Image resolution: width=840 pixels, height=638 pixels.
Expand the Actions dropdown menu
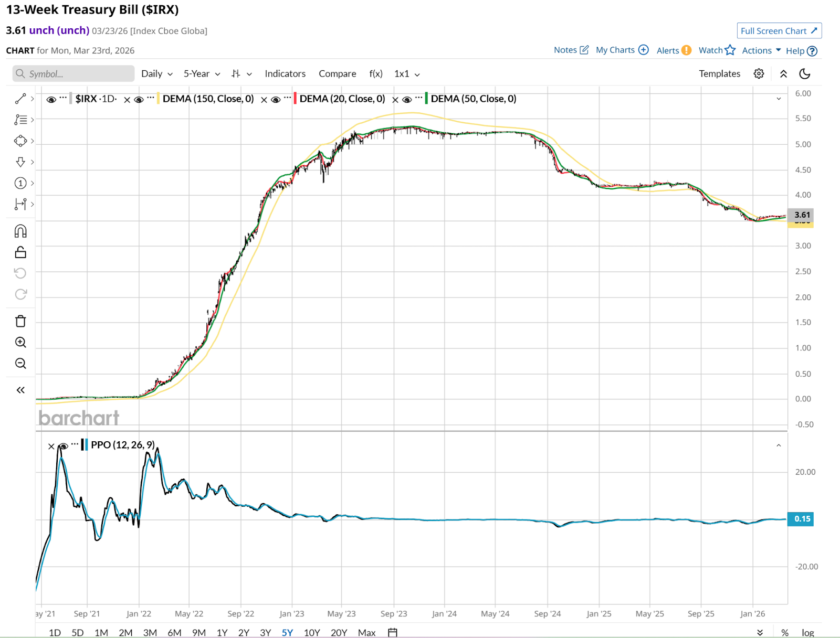(x=761, y=50)
